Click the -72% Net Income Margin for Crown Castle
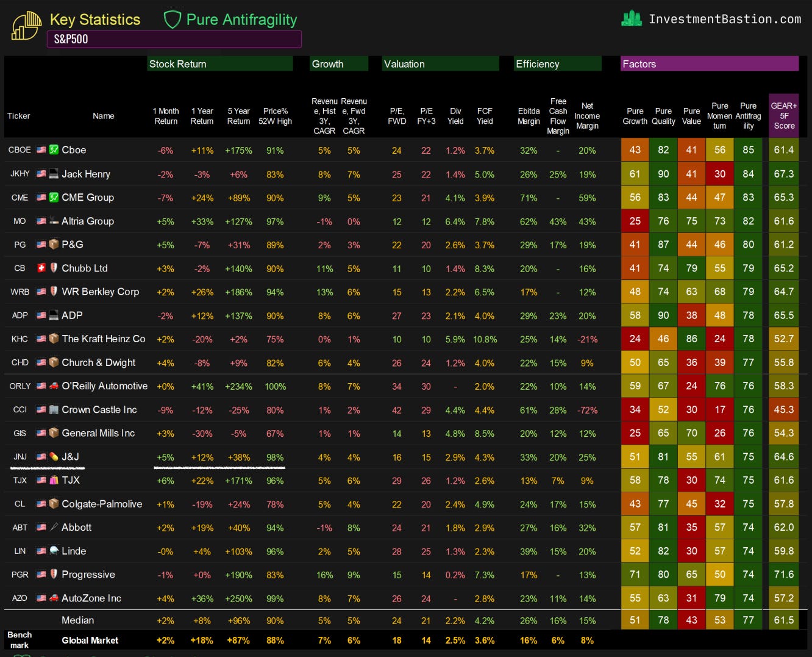 (588, 410)
